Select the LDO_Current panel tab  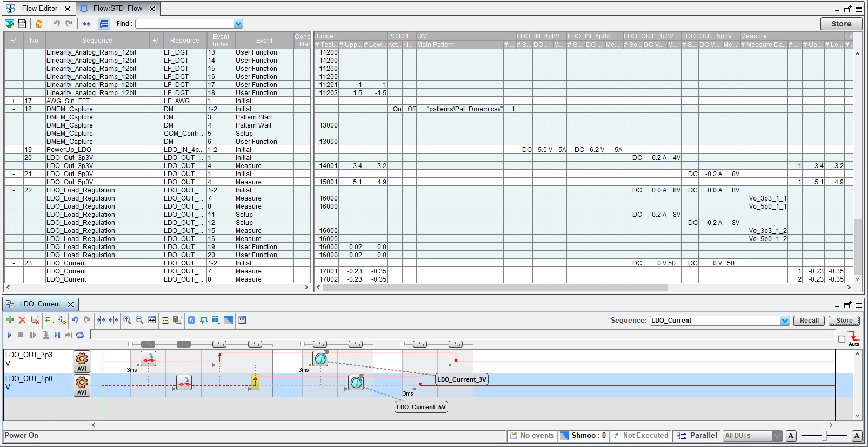(39, 304)
